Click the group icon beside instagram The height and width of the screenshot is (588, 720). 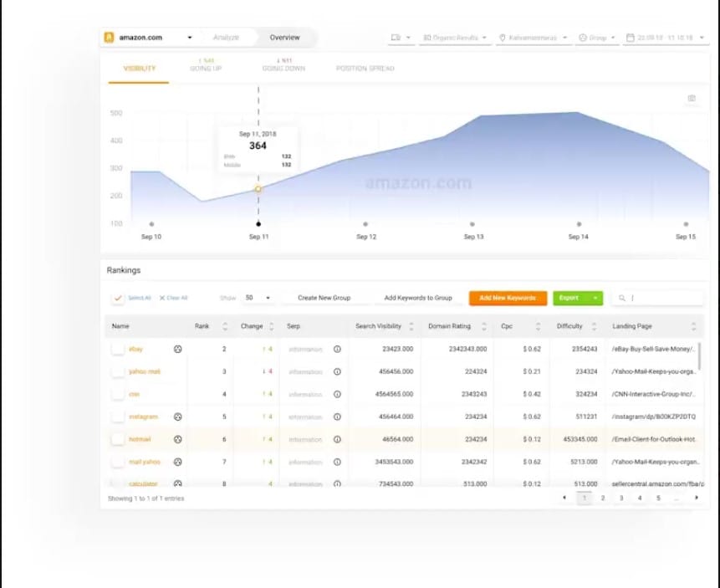178,417
